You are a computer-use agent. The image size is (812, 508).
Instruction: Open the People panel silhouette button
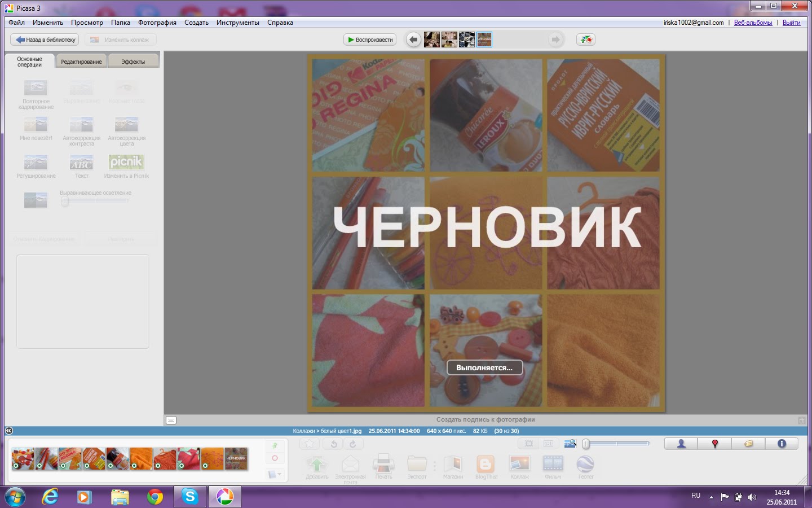pyautogui.click(x=681, y=444)
